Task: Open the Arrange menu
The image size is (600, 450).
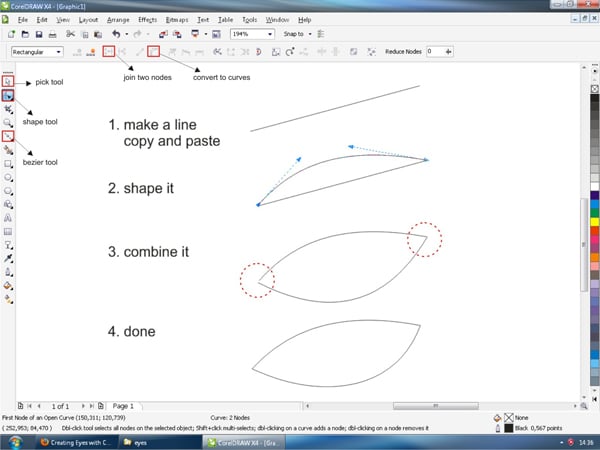Action: click(x=118, y=19)
